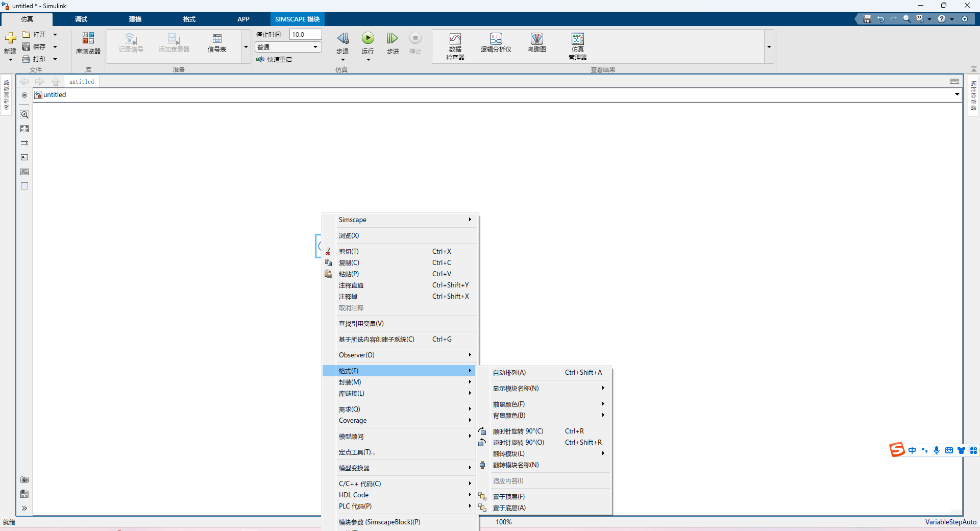Screen dimensions: 980x531
Task: Click the VariableStepAuto solver link
Action: click(950, 522)
